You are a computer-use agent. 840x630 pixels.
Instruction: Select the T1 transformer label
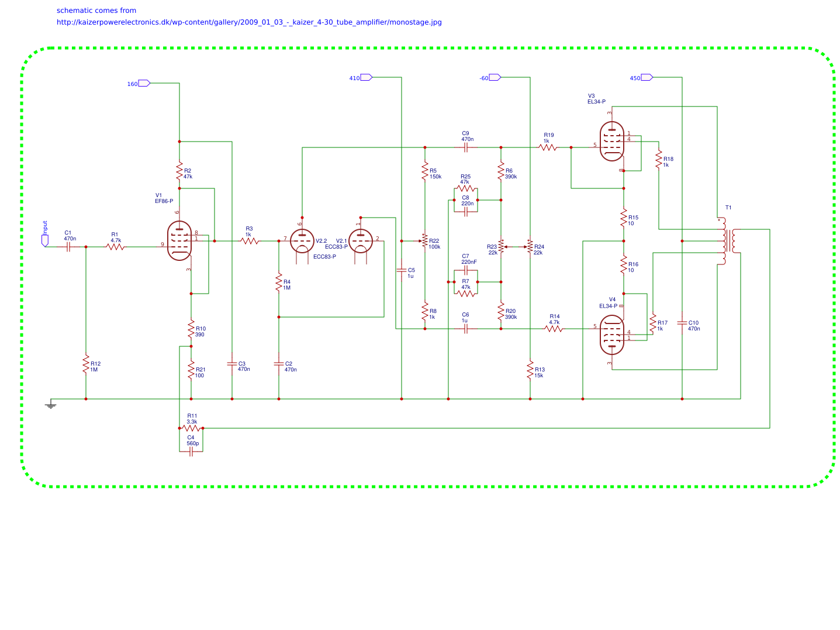coord(728,206)
